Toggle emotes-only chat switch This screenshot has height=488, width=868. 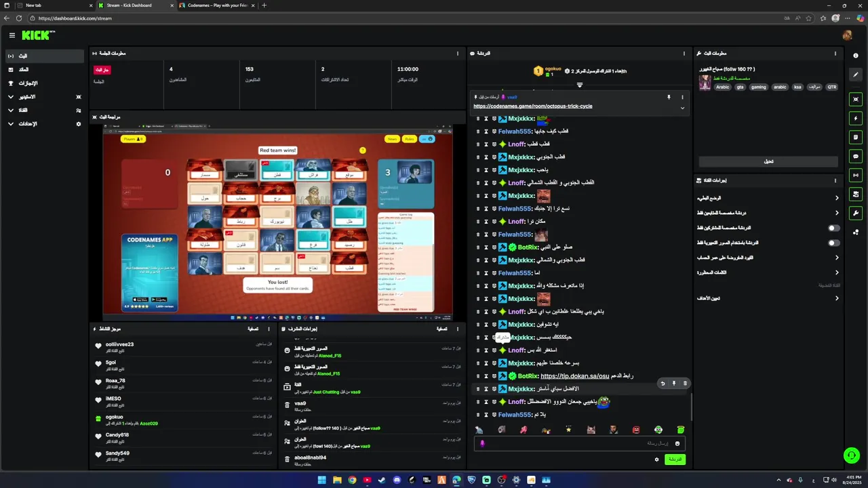[x=833, y=243]
